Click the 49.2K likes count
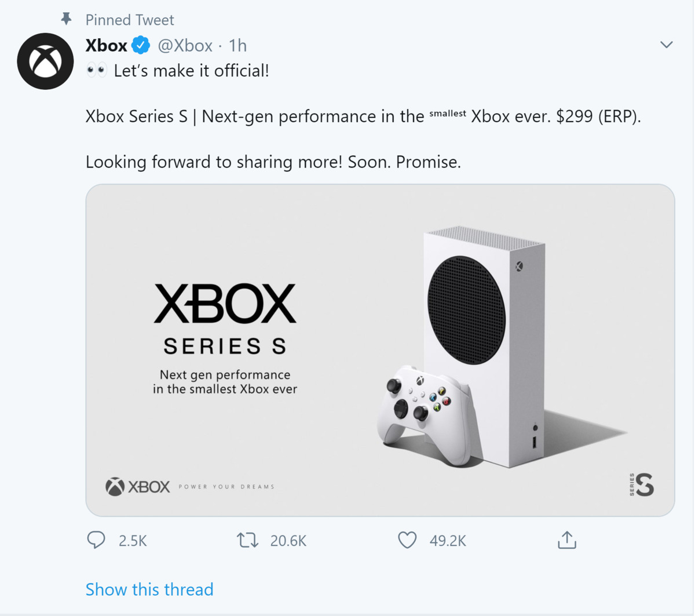The height and width of the screenshot is (616, 695). (448, 541)
